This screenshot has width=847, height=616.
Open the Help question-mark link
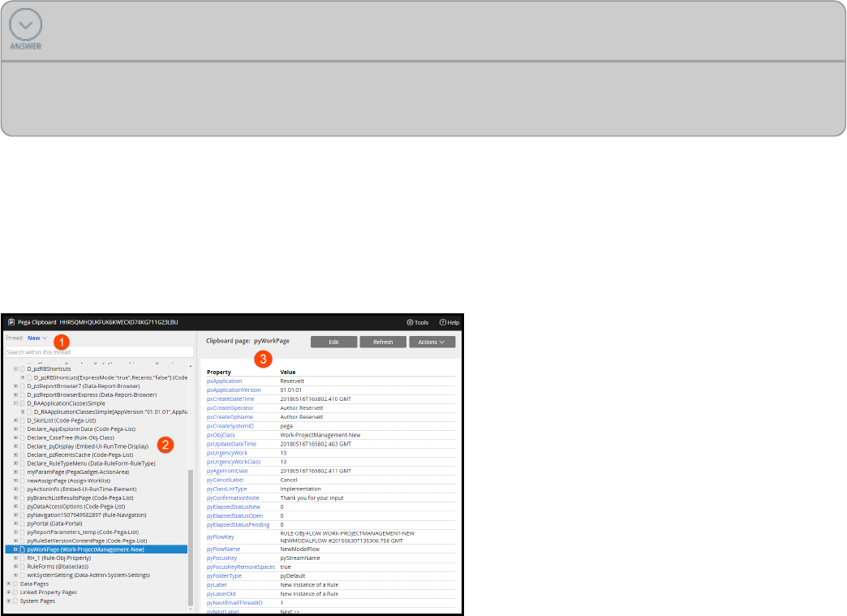449,322
